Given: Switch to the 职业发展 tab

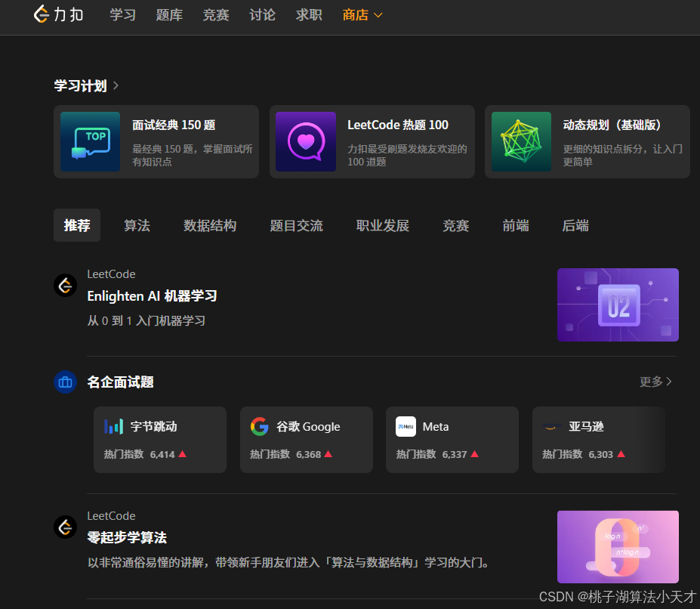Looking at the screenshot, I should pos(383,225).
